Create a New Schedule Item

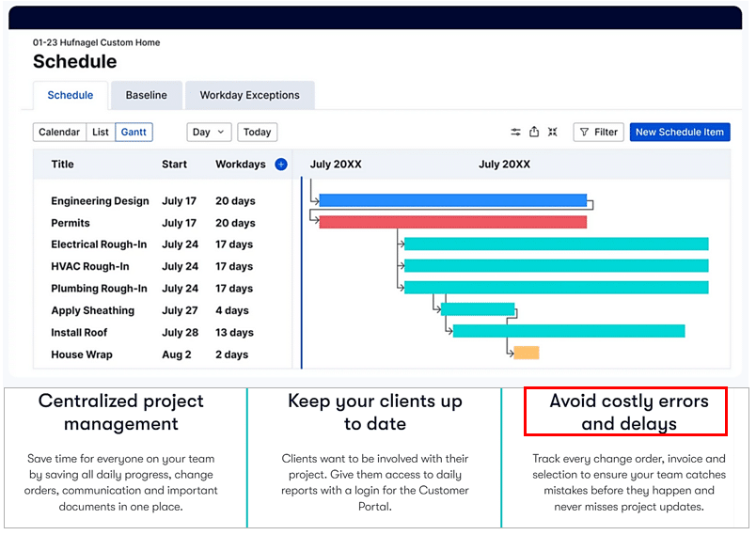click(679, 133)
